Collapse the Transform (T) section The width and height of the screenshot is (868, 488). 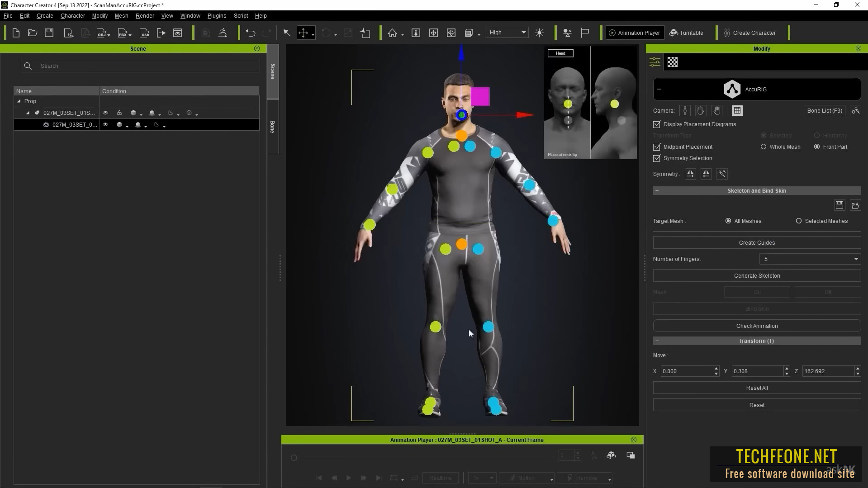(657, 341)
